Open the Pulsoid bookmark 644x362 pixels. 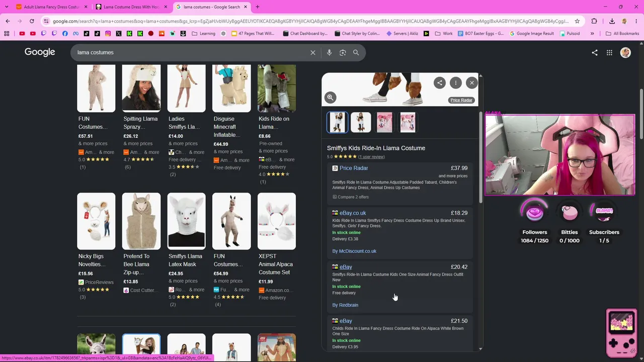[569, 34]
